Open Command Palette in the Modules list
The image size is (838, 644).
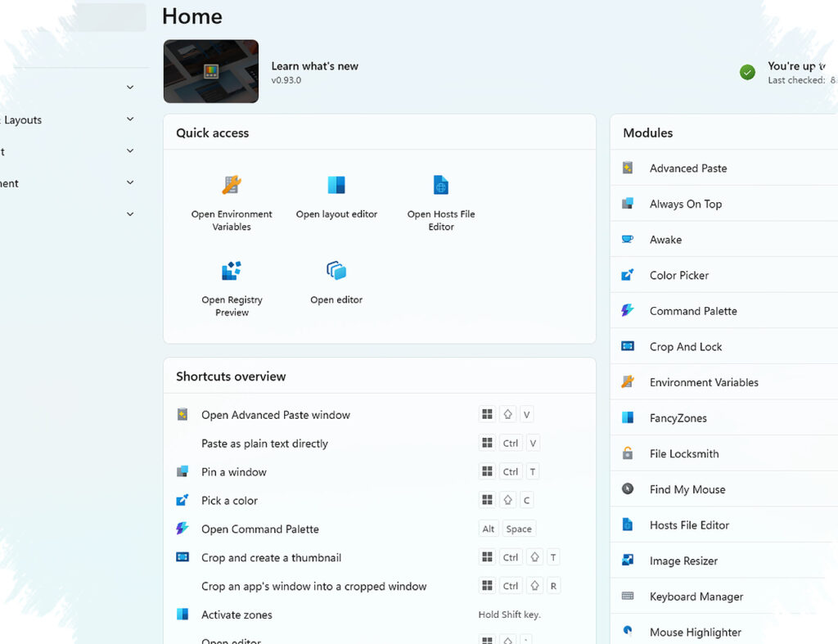[724, 310]
